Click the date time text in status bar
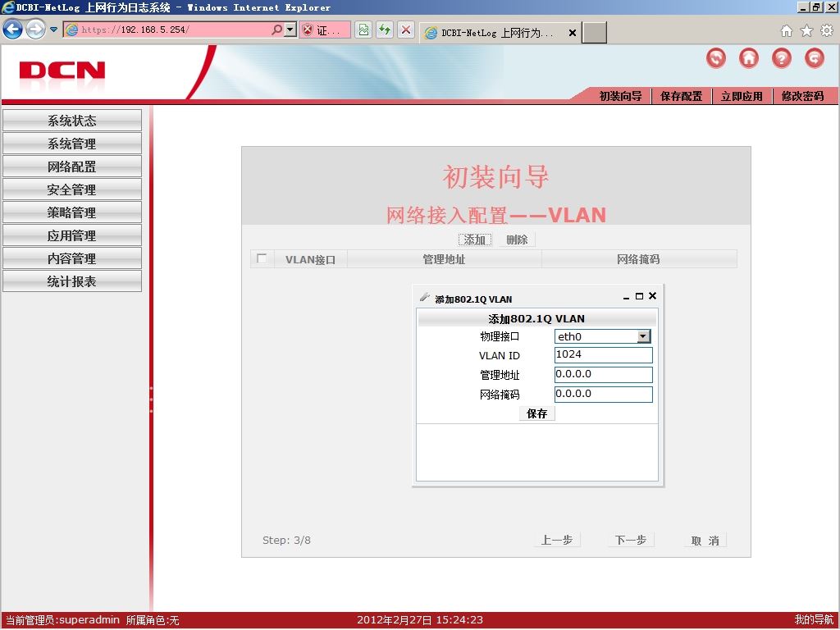 click(420, 620)
